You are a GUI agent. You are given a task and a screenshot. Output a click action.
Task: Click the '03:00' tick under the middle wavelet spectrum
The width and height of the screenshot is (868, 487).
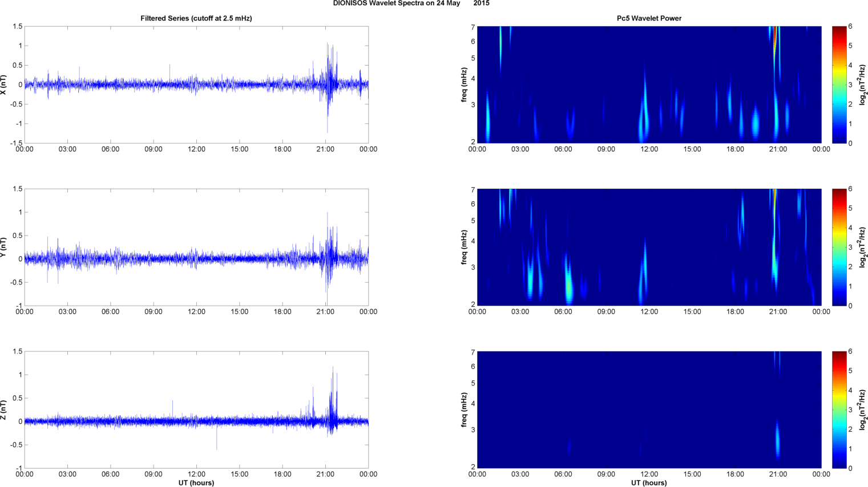(x=520, y=312)
